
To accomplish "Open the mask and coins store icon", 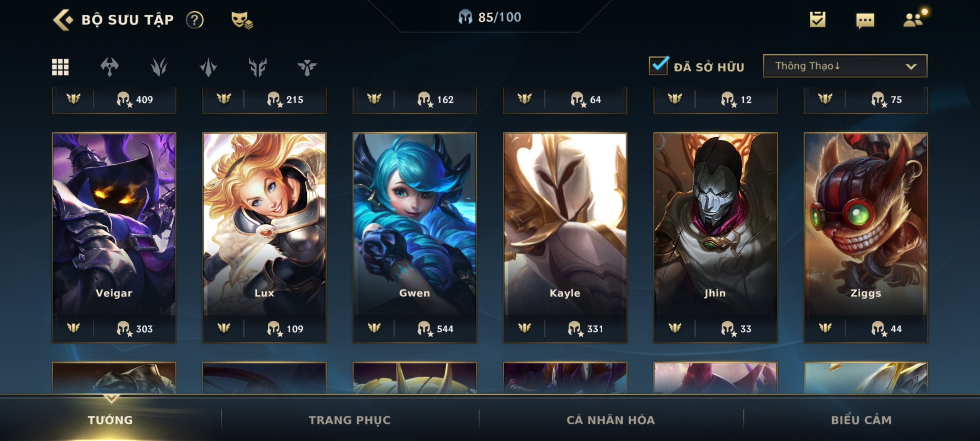I will coord(242,20).
